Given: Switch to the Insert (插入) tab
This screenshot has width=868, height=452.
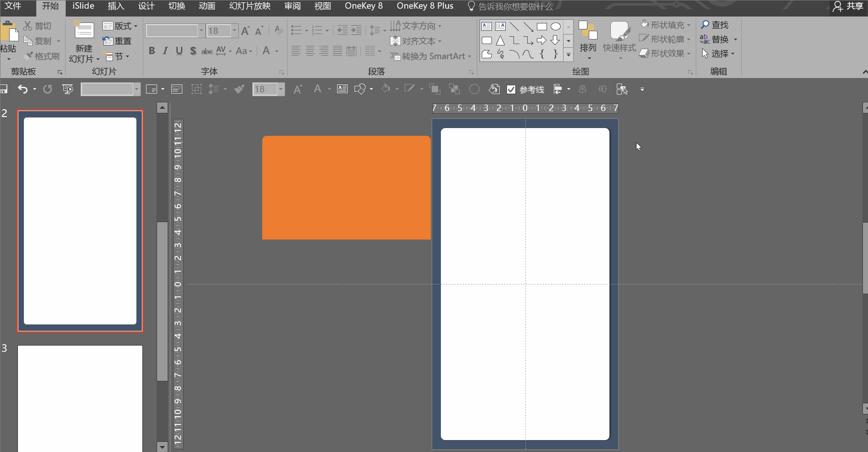Looking at the screenshot, I should [x=116, y=6].
